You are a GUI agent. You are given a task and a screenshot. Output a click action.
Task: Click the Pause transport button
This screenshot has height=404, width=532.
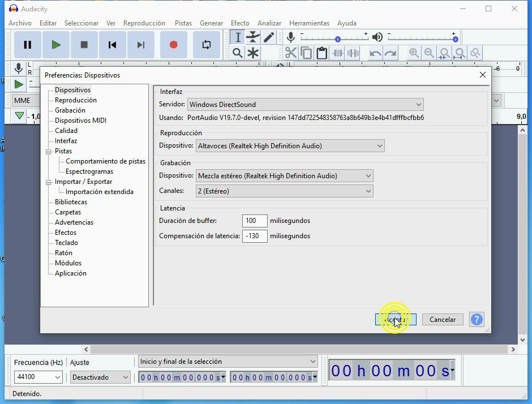pyautogui.click(x=28, y=45)
